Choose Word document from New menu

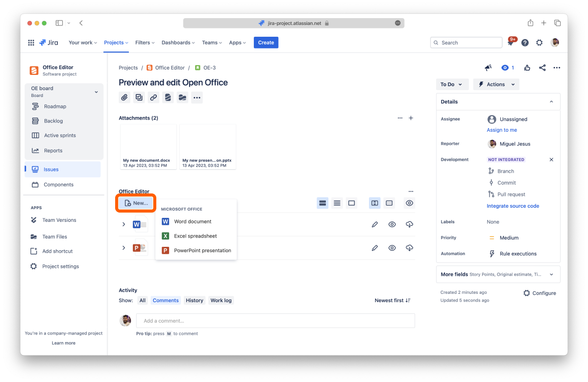pos(196,221)
